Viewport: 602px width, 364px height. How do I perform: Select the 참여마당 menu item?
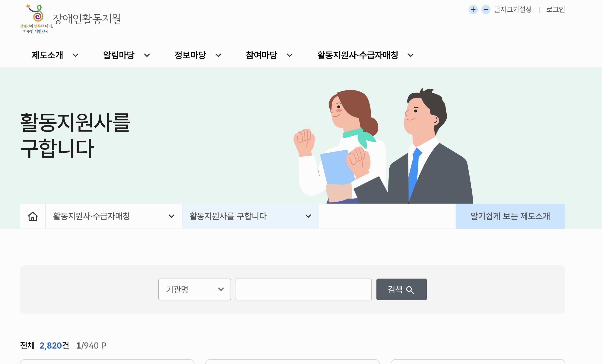[x=262, y=55]
